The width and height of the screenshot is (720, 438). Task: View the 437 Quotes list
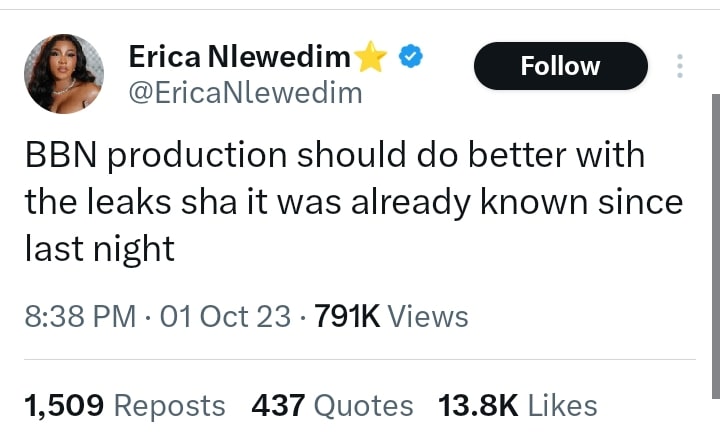(x=332, y=405)
